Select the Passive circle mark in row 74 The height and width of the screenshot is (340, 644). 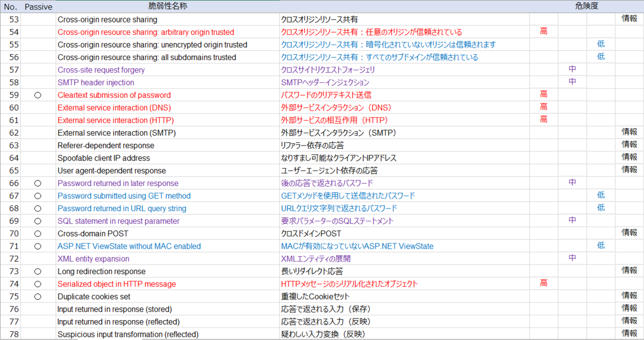pos(38,284)
